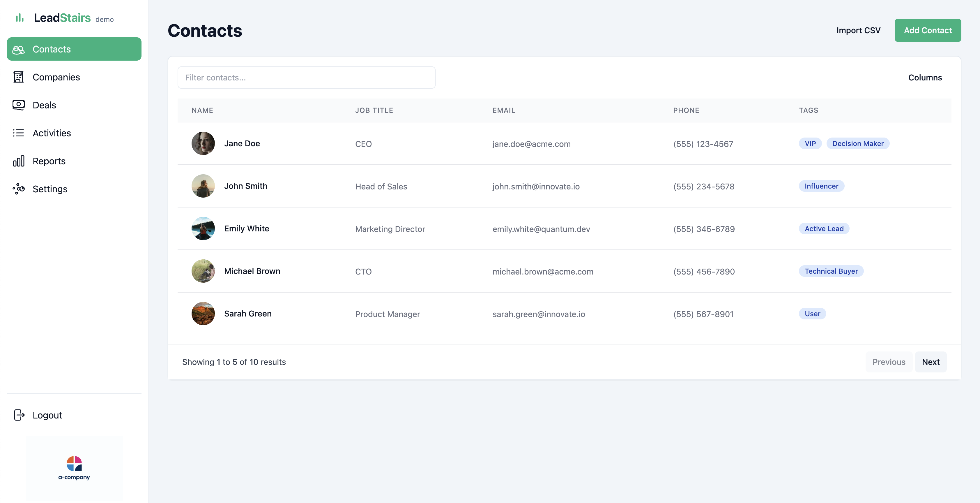Viewport: 980px width, 503px height.
Task: Open the Columns selector
Action: click(925, 77)
